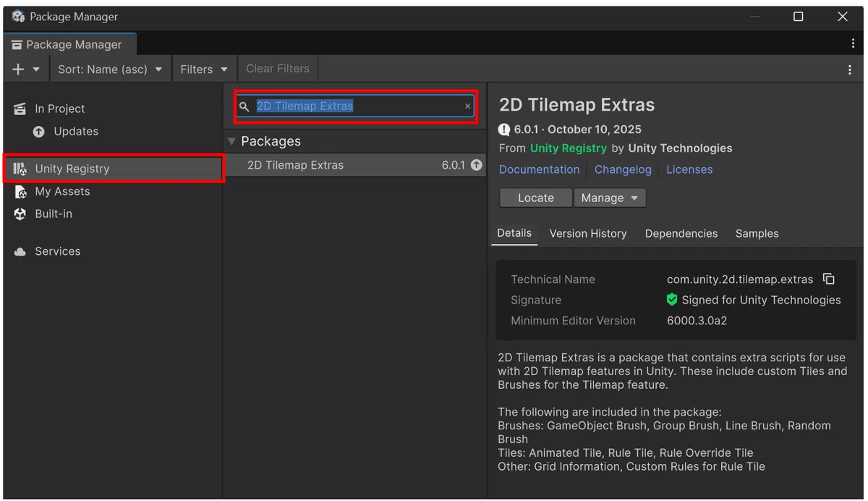Click com.unity.2d.tilemap.extras technical name
The width and height of the screenshot is (868, 501).
point(740,279)
